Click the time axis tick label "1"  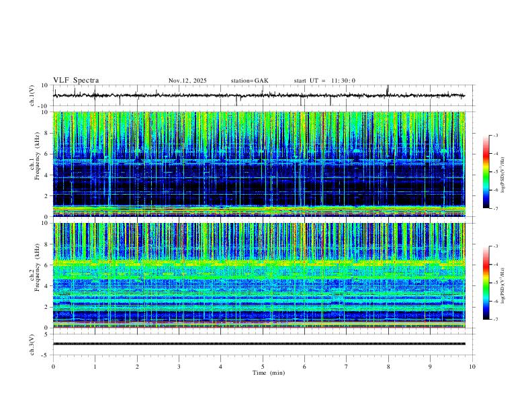[95, 367]
